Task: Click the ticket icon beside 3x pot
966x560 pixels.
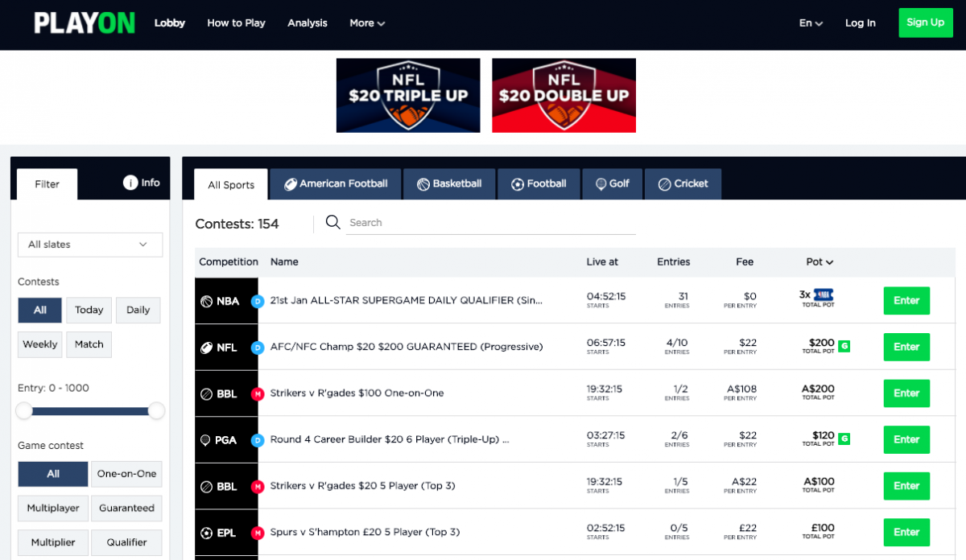Action: pos(824,294)
